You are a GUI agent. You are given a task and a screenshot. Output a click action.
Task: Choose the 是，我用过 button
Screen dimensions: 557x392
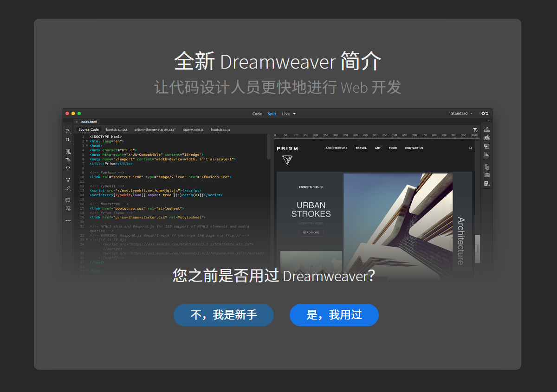(x=334, y=315)
